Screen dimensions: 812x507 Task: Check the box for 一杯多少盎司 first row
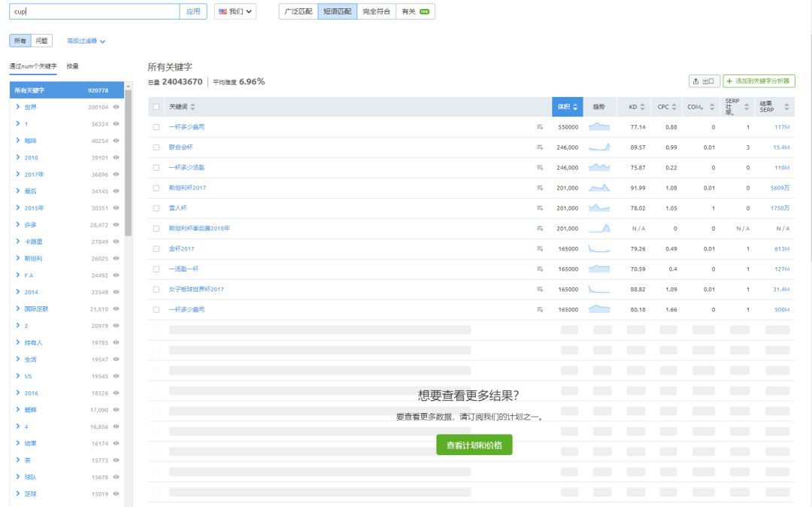156,127
